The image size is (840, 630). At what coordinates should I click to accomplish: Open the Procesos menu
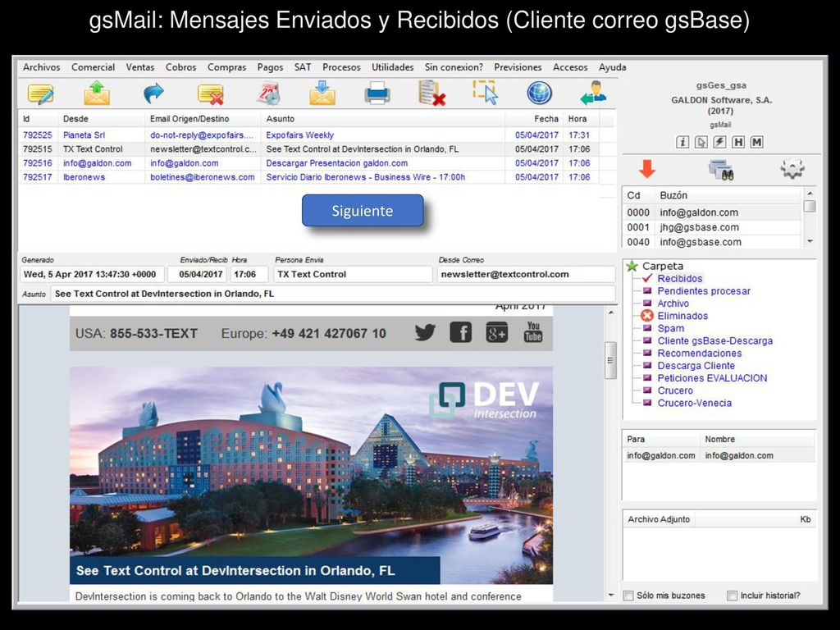pyautogui.click(x=341, y=67)
